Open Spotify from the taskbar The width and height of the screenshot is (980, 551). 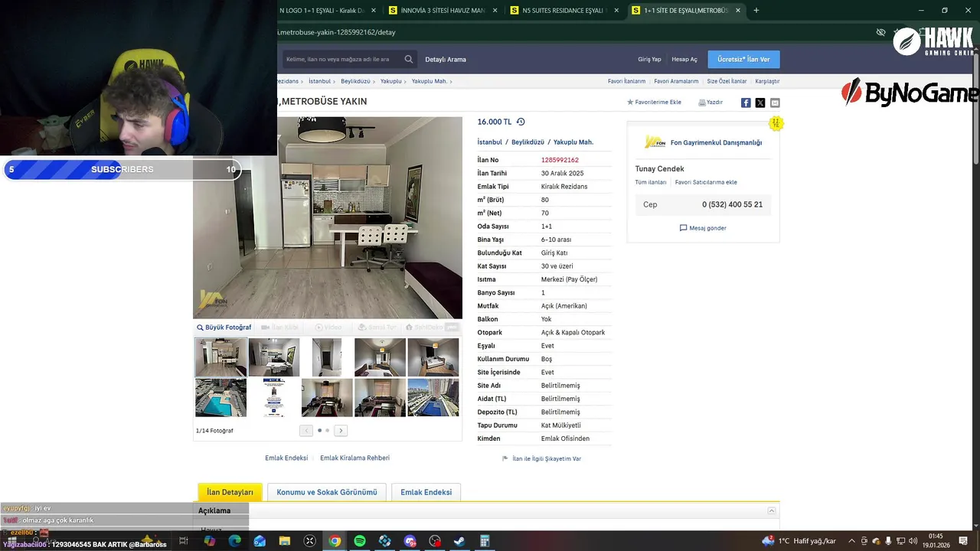[x=360, y=541]
